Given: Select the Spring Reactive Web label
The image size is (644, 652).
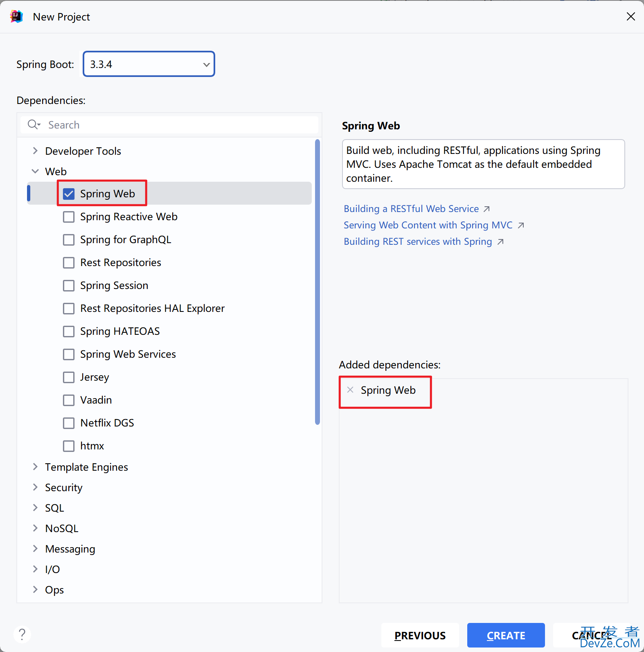Looking at the screenshot, I should click(129, 217).
